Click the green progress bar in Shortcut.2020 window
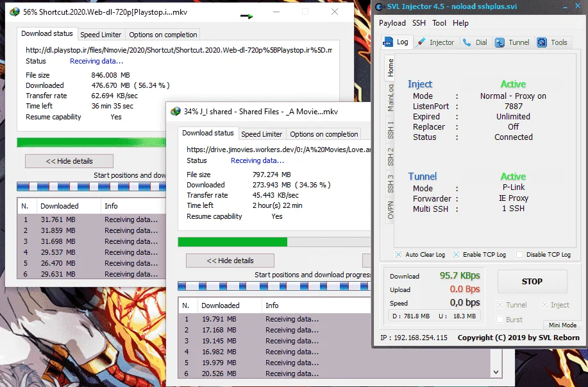 point(91,142)
